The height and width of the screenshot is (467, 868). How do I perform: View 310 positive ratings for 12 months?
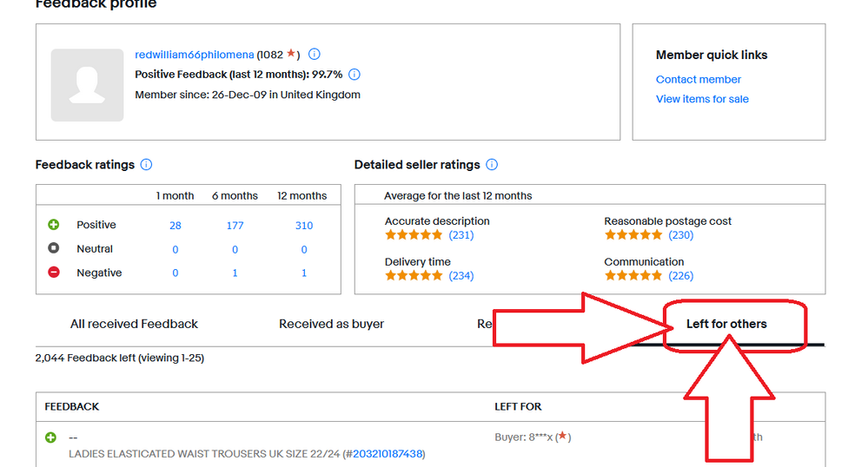(x=304, y=226)
